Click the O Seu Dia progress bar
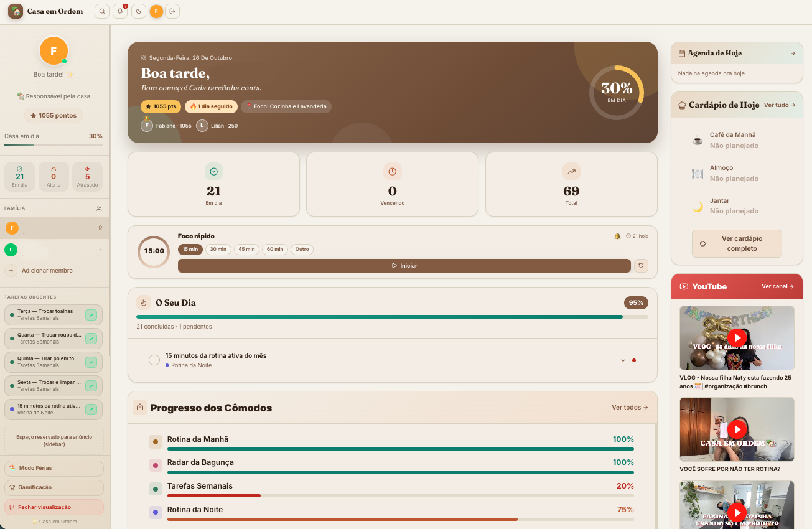This screenshot has width=812, height=529. (x=392, y=317)
